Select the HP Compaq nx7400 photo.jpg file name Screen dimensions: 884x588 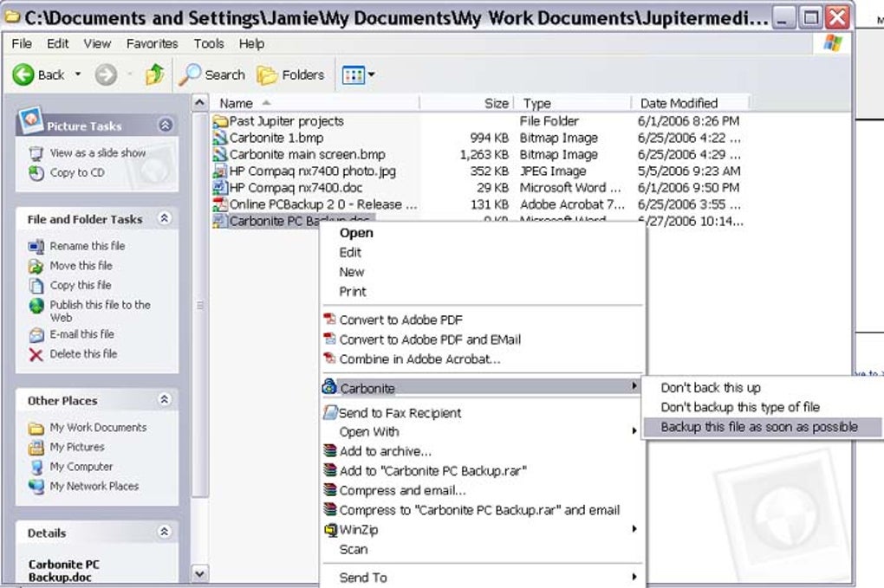point(312,171)
